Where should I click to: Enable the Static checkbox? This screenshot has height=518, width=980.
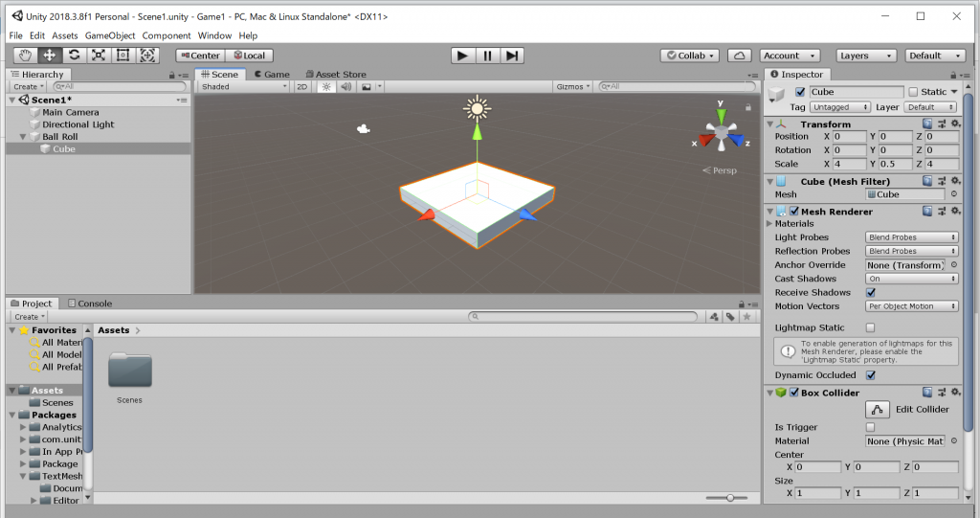pyautogui.click(x=913, y=92)
